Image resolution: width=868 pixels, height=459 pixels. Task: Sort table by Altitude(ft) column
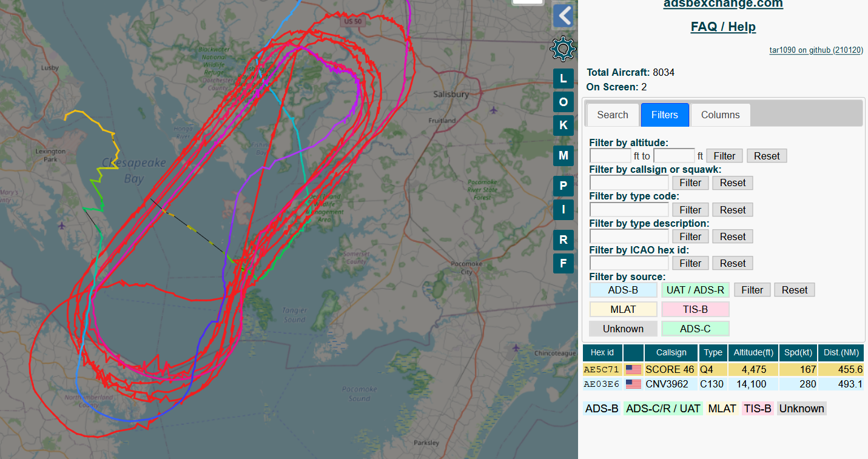(753, 352)
